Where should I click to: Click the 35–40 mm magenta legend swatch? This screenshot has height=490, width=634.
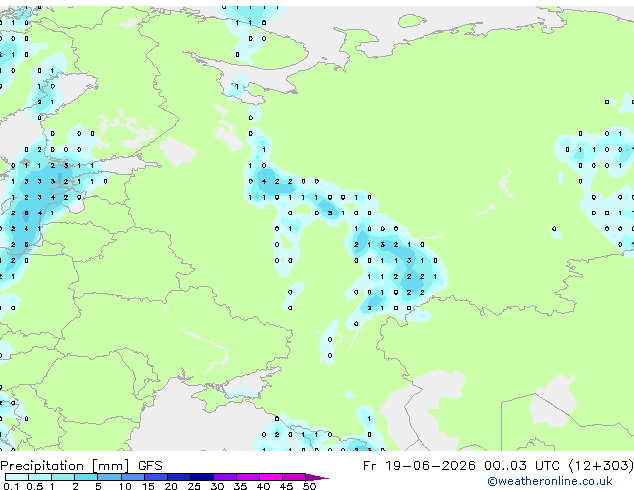[x=248, y=477]
